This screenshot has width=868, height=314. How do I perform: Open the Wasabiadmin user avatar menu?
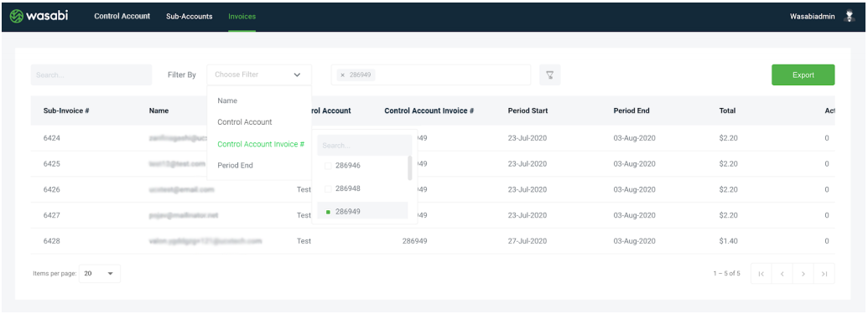850,16
